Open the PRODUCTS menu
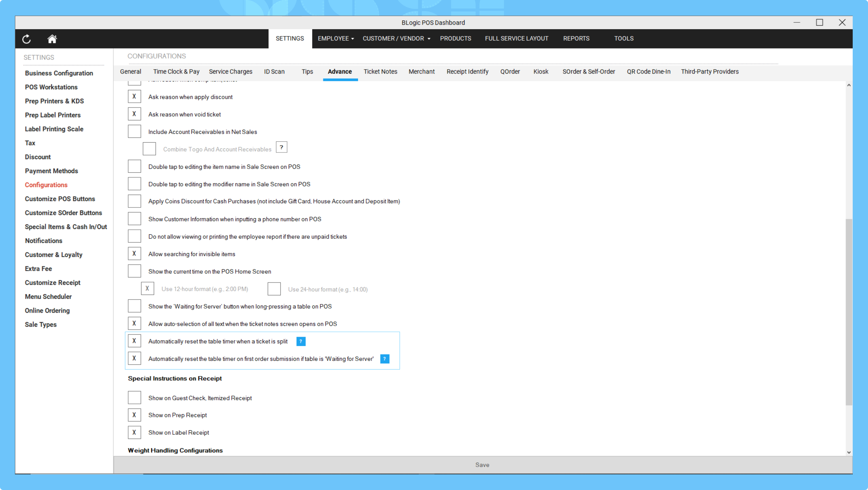 click(x=455, y=38)
